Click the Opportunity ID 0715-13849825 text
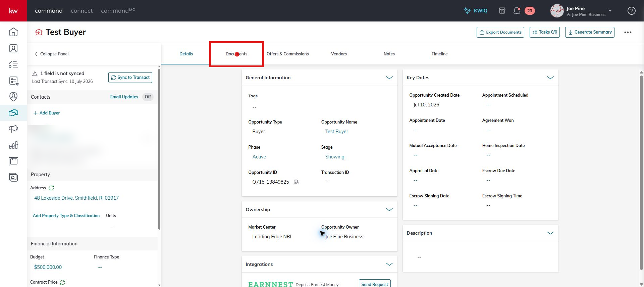The width and height of the screenshot is (644, 287). click(x=271, y=182)
